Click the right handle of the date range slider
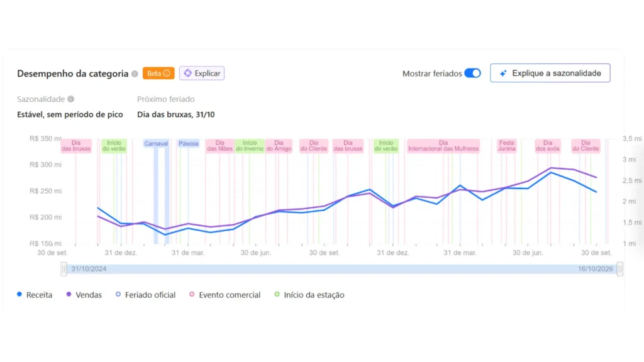 [x=619, y=269]
